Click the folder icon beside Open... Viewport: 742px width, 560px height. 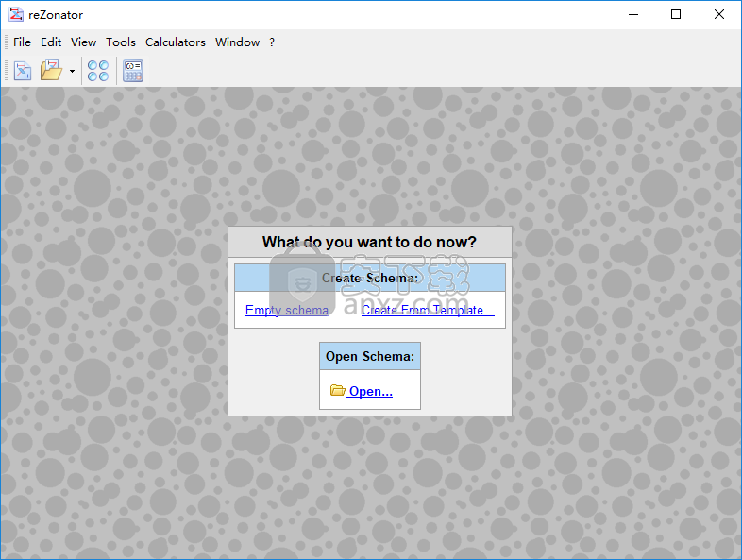tap(337, 391)
